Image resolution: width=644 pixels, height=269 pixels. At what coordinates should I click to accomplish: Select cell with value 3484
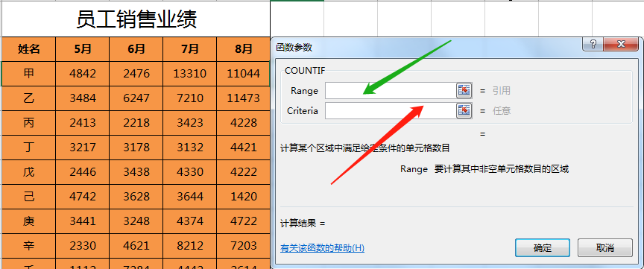(83, 98)
